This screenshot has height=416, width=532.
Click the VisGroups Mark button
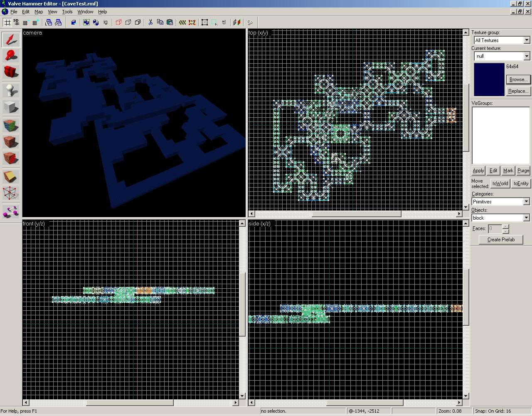coord(508,171)
